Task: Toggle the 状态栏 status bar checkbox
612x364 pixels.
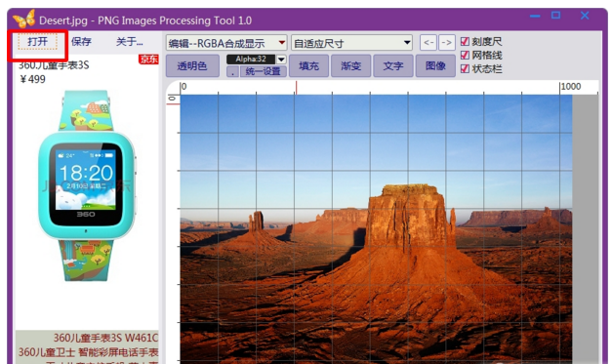Action: 465,68
